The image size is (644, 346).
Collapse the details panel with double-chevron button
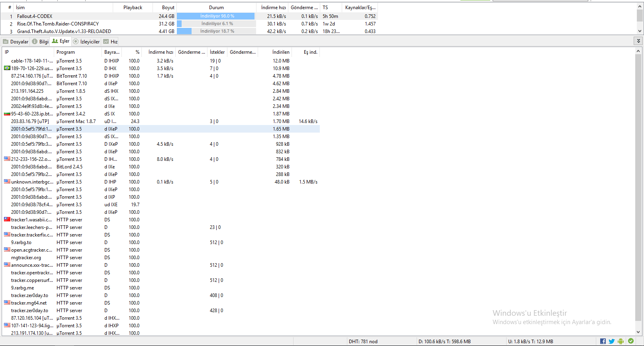[x=638, y=41]
